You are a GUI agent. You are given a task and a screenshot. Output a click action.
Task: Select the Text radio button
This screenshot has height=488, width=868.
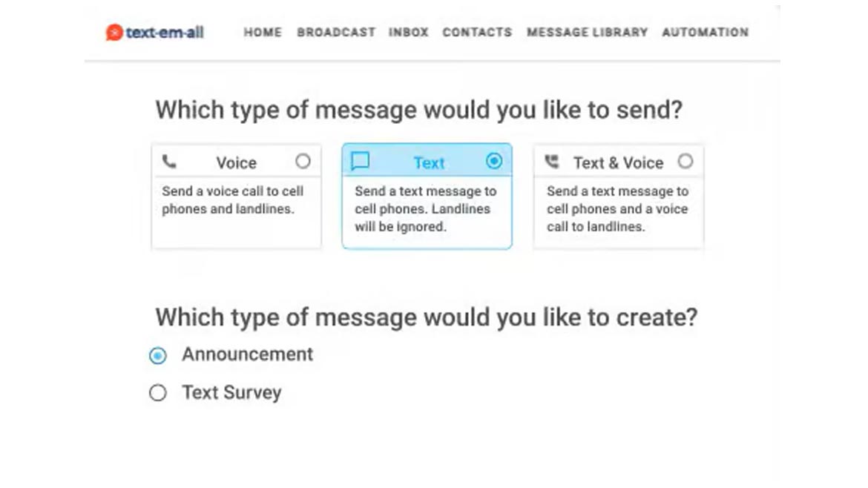point(494,161)
